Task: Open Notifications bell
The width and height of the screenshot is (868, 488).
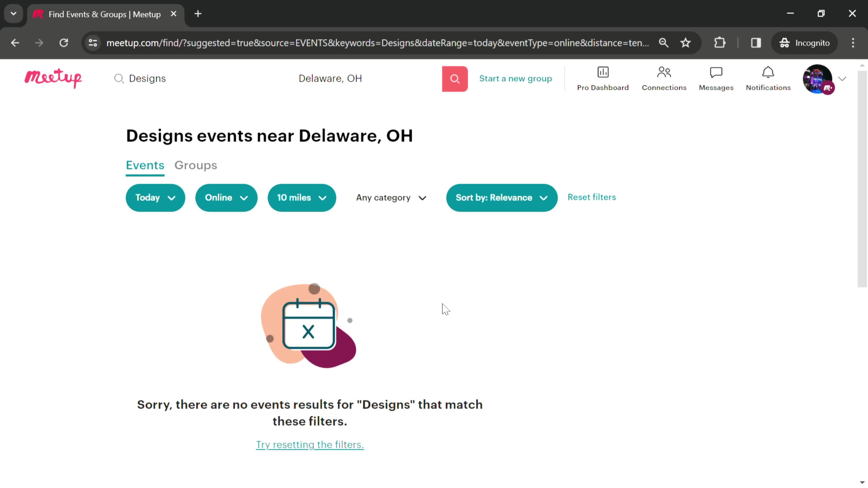Action: pos(768,79)
